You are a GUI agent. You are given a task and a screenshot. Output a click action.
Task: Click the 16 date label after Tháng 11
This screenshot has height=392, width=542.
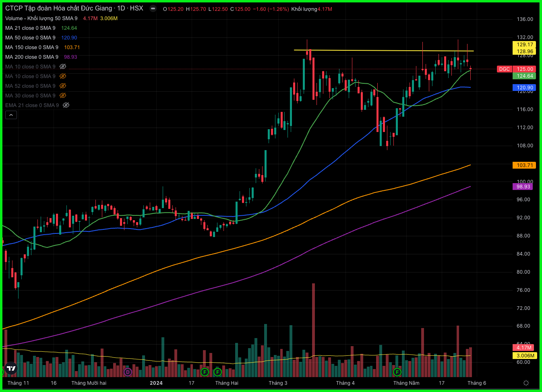pos(54,383)
